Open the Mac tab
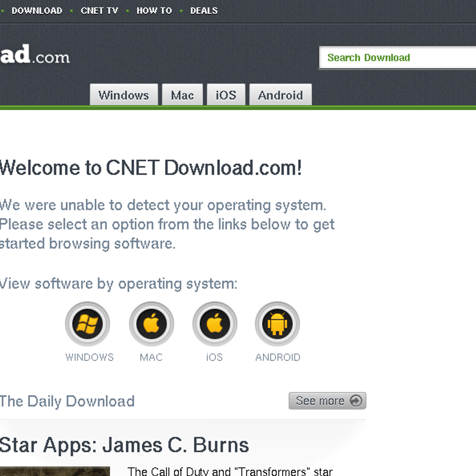 click(x=182, y=95)
